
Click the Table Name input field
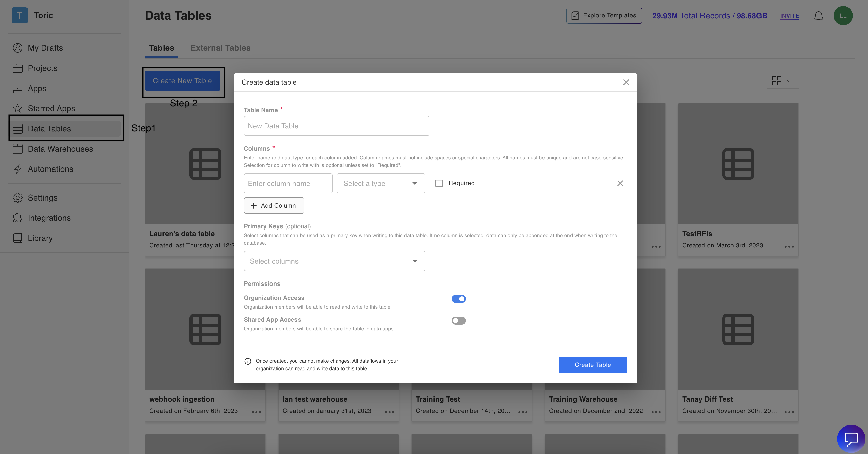coord(336,126)
